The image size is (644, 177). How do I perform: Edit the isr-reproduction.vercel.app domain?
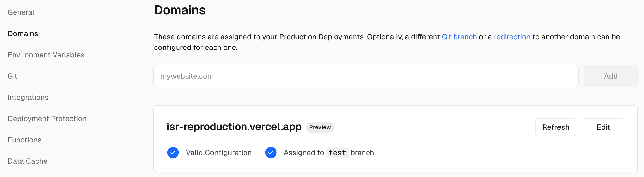(x=603, y=127)
